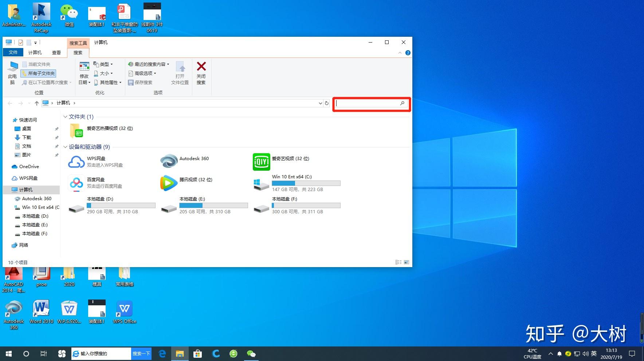
Task: Open the Date Modified calendar icon
Action: point(84,66)
